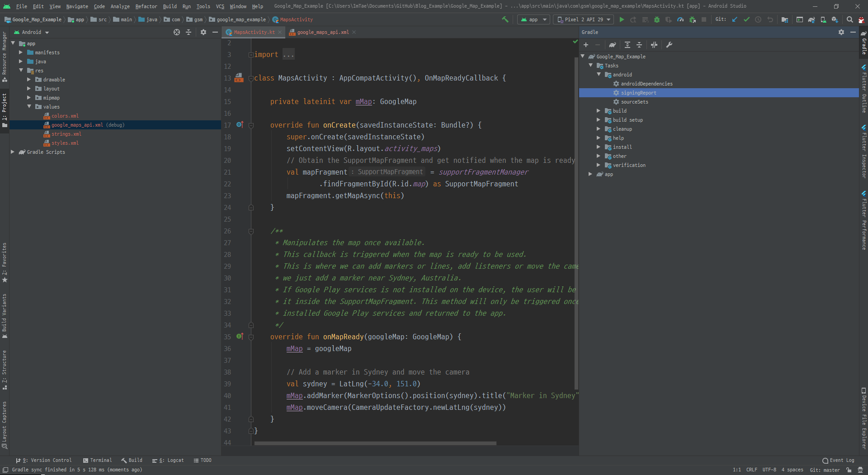Select the MapsActivity.kt editor tab
868x475 pixels.
[x=254, y=32]
